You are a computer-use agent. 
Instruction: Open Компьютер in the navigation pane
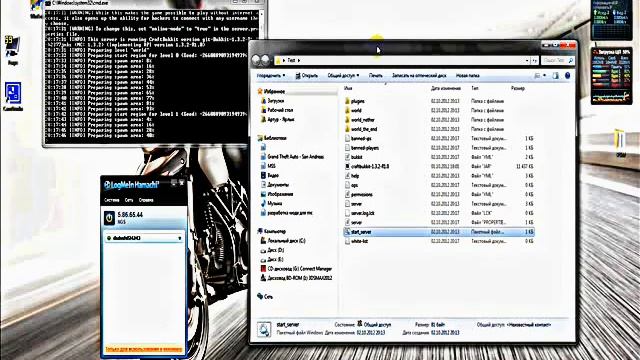275,231
